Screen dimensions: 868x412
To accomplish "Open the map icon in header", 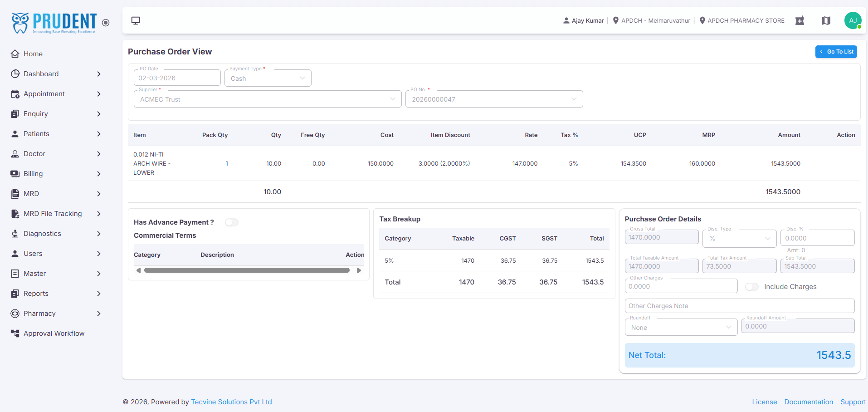I will (826, 20).
